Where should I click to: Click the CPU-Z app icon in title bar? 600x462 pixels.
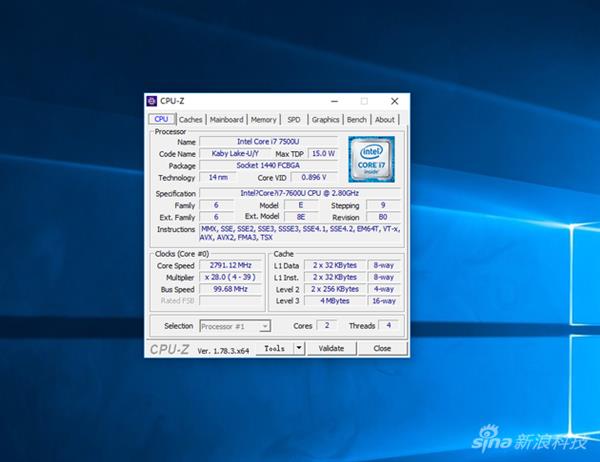(152, 100)
